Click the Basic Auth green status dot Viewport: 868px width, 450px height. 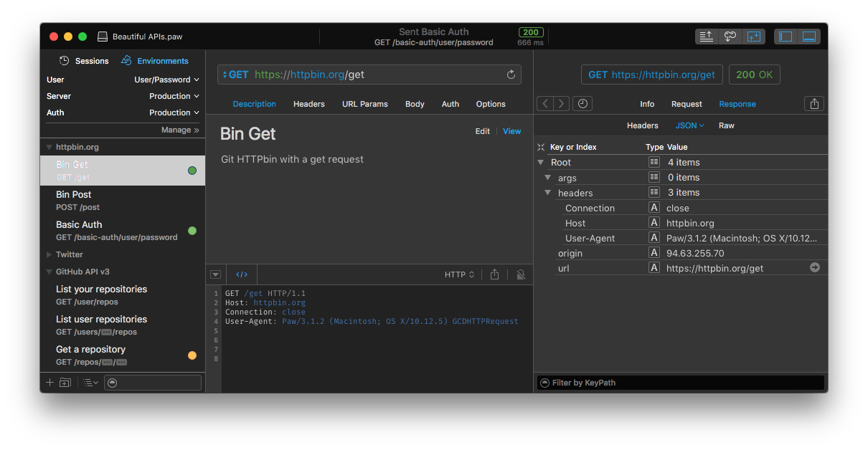click(x=192, y=231)
